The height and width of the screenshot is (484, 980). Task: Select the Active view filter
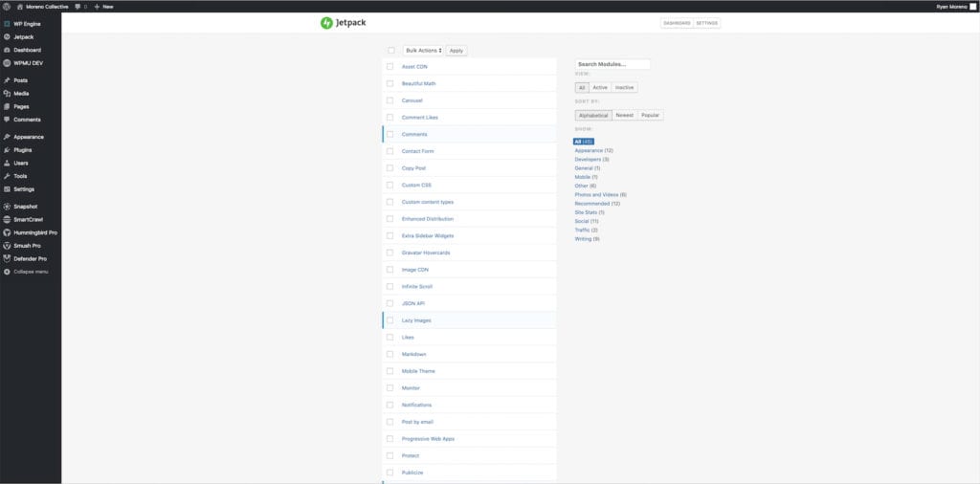tap(600, 87)
